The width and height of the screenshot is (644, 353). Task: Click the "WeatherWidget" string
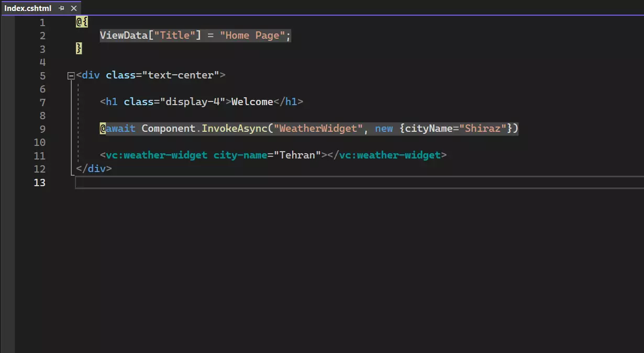point(318,129)
